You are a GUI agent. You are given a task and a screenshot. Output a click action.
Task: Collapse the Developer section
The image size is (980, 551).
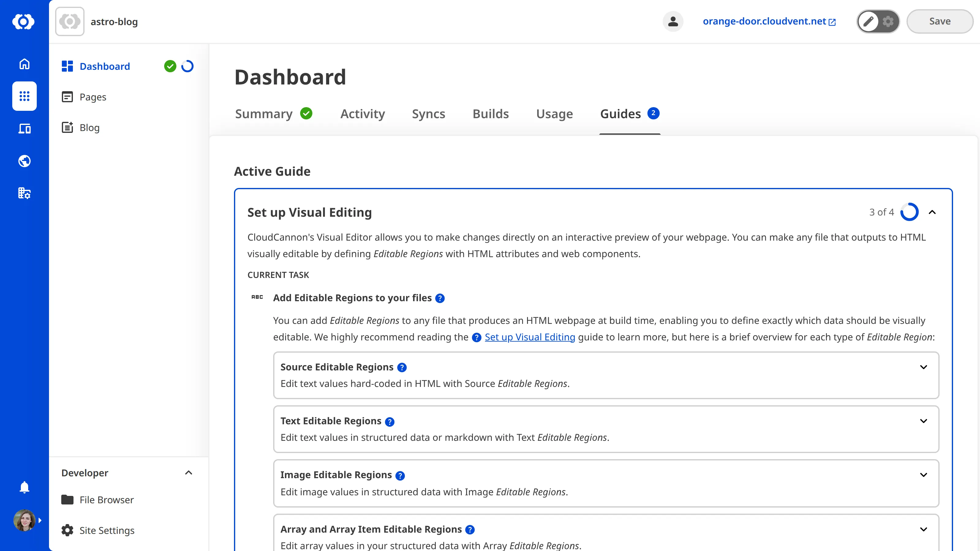point(189,473)
